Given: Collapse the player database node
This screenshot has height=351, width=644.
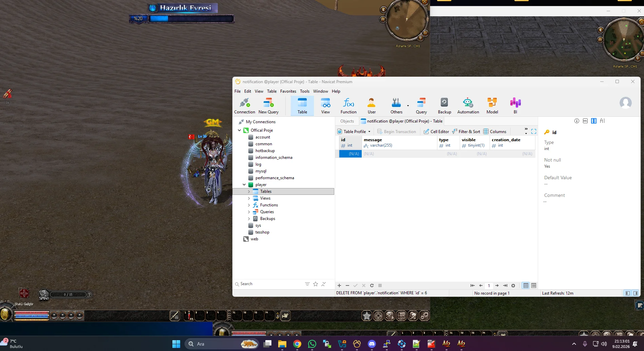Looking at the screenshot, I should point(244,185).
